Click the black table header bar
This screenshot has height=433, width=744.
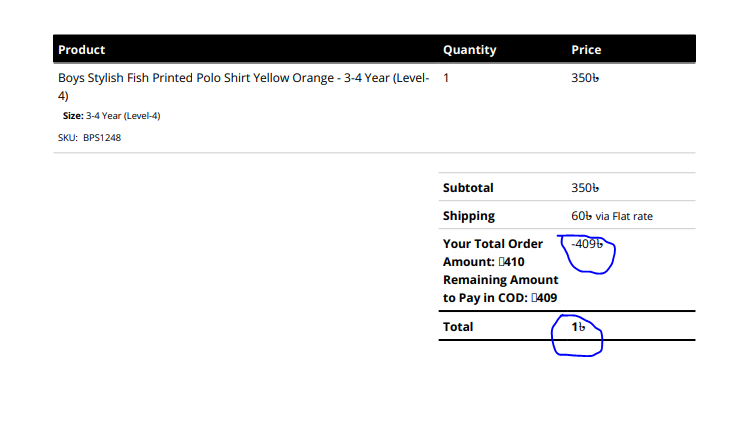click(374, 49)
